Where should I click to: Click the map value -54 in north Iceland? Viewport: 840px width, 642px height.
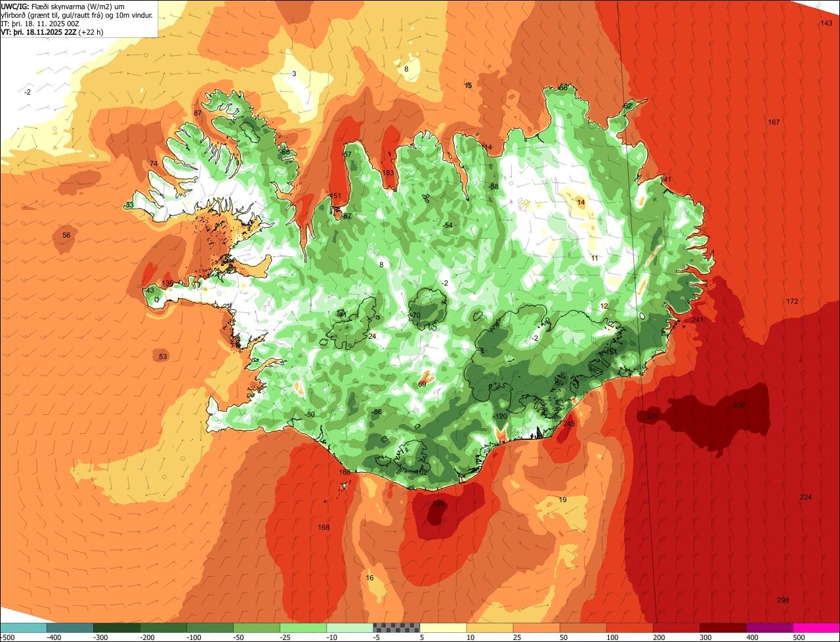[448, 225]
